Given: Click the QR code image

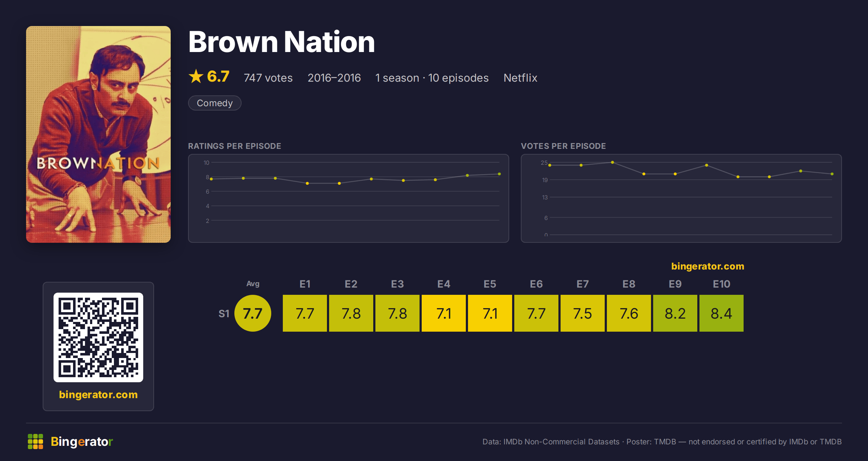Looking at the screenshot, I should (98, 337).
